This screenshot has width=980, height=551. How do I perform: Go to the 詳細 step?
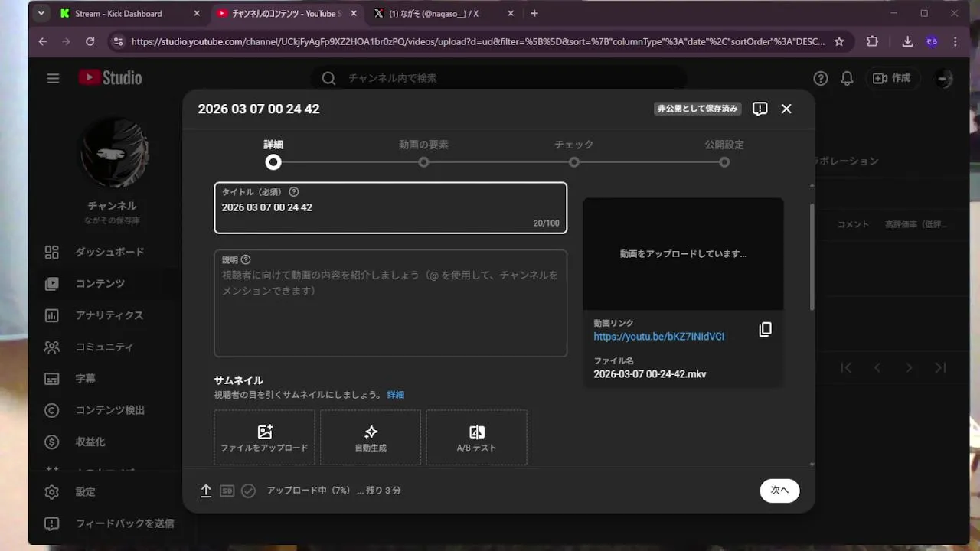pos(273,153)
